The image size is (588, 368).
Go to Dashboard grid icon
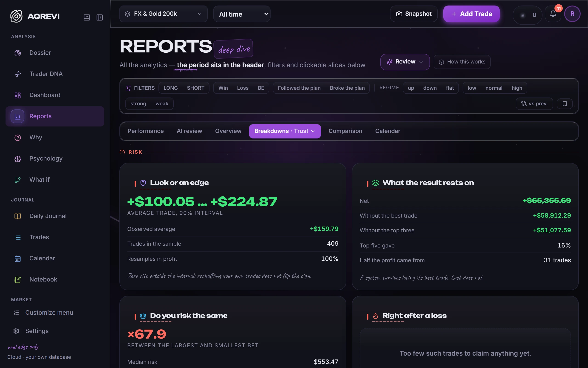click(18, 95)
